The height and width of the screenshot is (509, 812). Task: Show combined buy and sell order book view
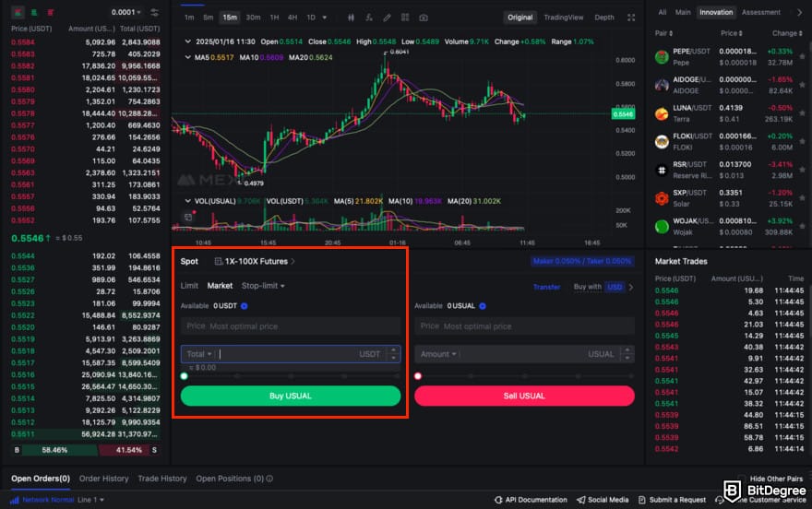click(x=18, y=12)
